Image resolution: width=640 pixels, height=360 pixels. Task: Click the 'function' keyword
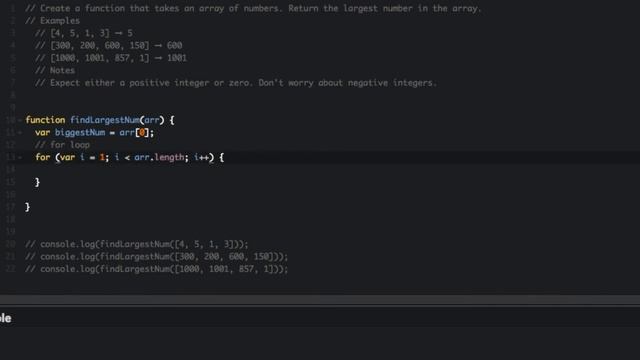pyautogui.click(x=45, y=120)
